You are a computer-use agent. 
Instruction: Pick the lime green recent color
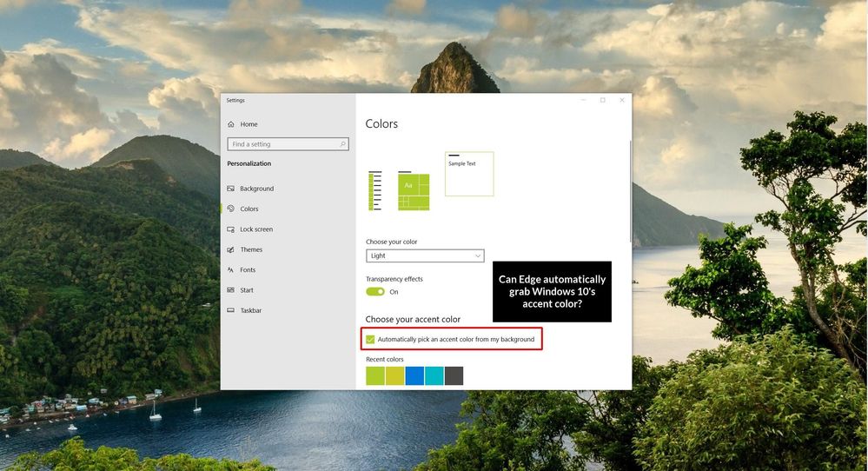(x=375, y=375)
